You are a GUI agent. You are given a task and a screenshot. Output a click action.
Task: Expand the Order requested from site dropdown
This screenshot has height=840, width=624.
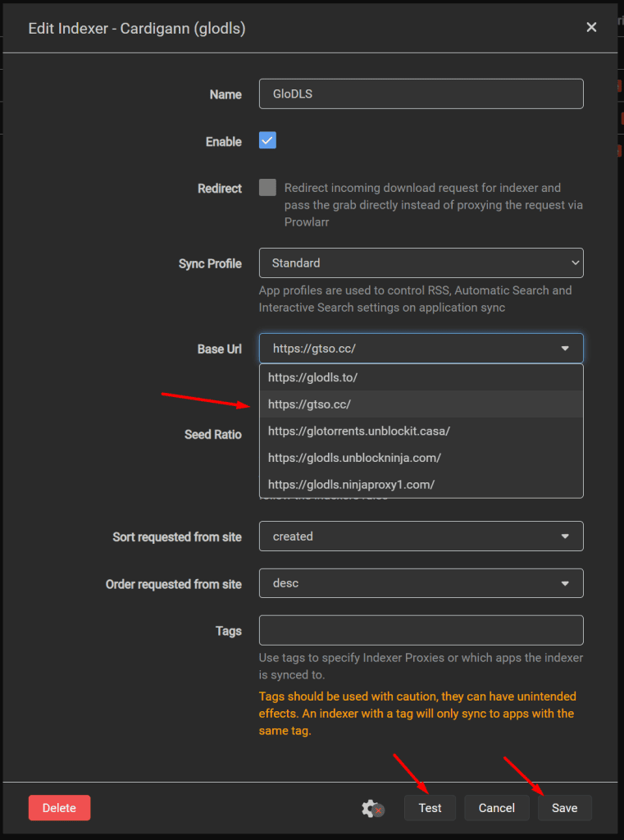[x=421, y=583]
